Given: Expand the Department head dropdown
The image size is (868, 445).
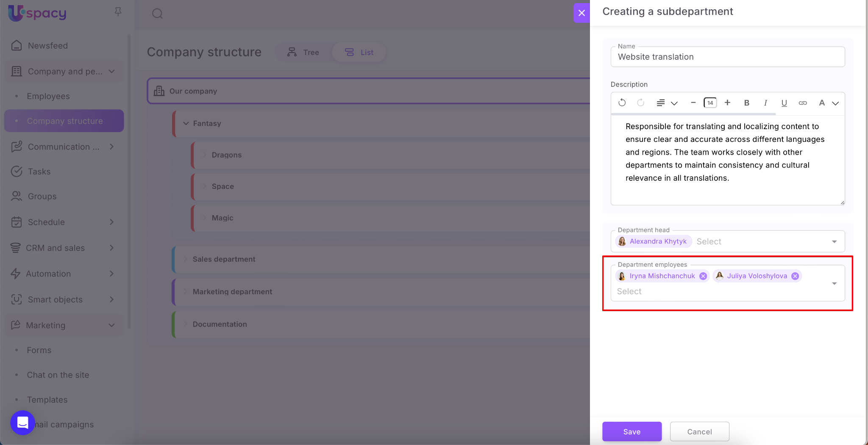Looking at the screenshot, I should tap(834, 242).
